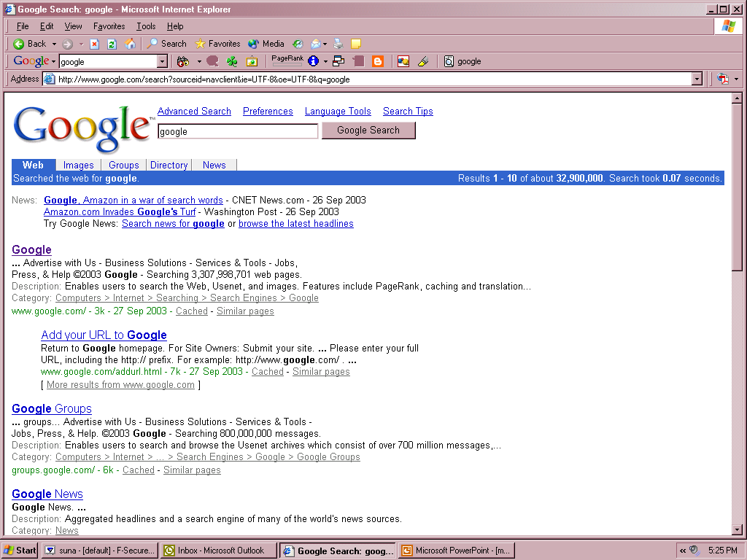Click the page's vertical scrollbar down arrow
This screenshot has width=747, height=560.
tap(737, 529)
